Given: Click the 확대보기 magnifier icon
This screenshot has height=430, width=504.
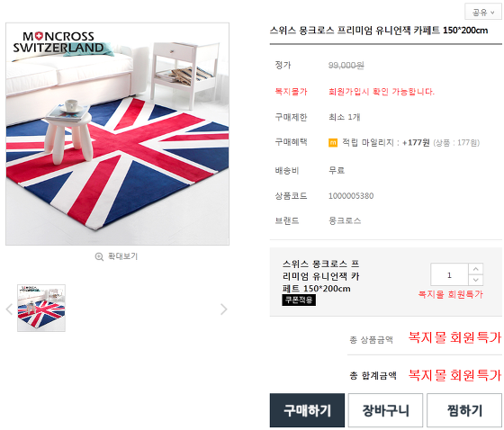Looking at the screenshot, I should point(99,256).
